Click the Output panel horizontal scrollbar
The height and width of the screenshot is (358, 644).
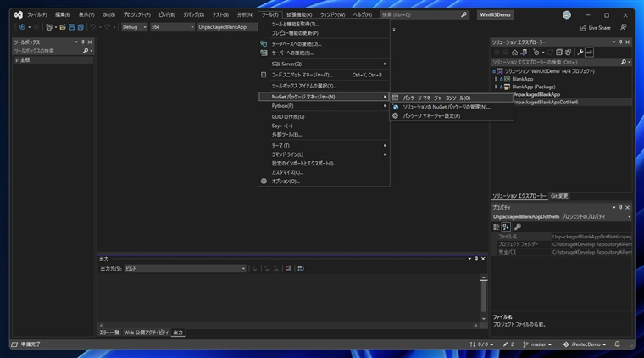289,325
